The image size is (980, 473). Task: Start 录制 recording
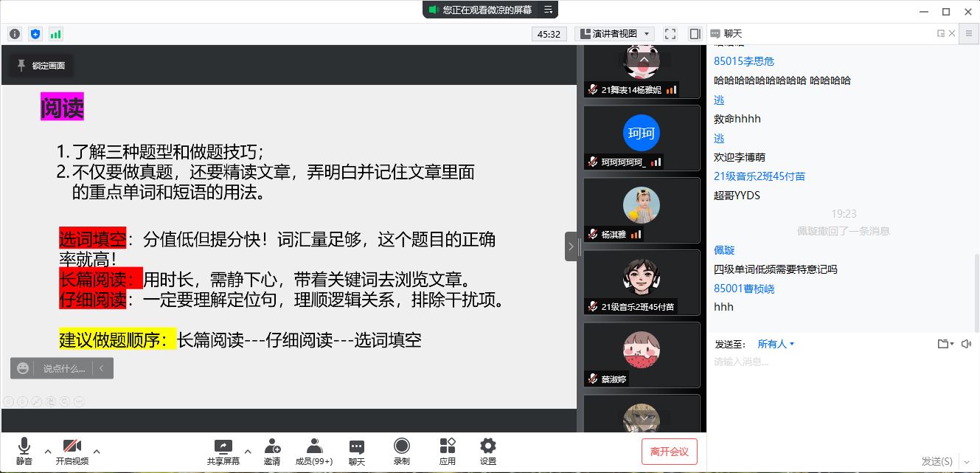(x=401, y=452)
